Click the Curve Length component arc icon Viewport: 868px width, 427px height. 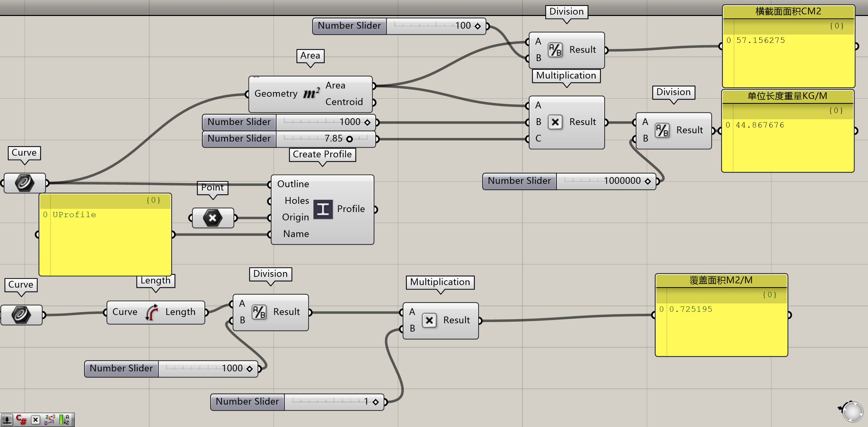pos(152,312)
